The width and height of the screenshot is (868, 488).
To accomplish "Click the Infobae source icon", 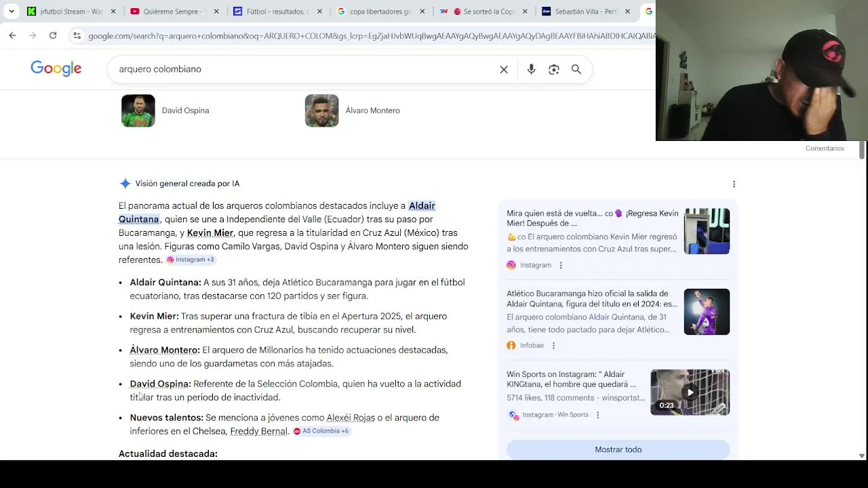I will click(511, 346).
